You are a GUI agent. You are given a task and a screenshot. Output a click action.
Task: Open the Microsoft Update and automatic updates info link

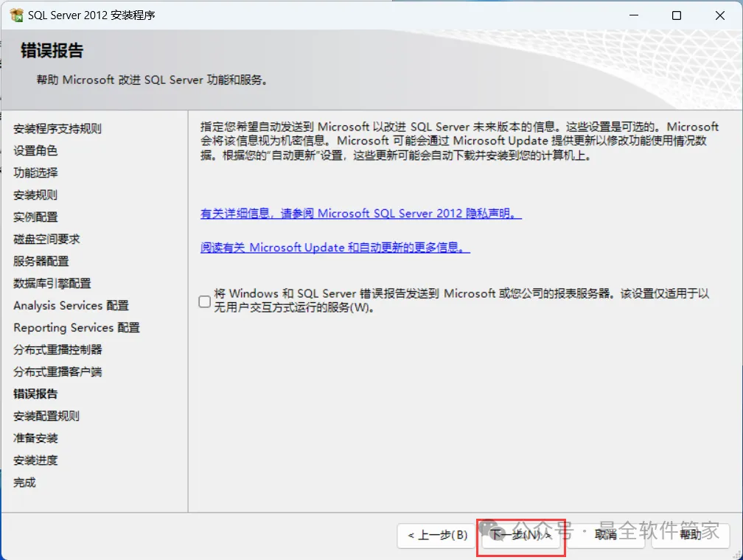[x=335, y=248]
